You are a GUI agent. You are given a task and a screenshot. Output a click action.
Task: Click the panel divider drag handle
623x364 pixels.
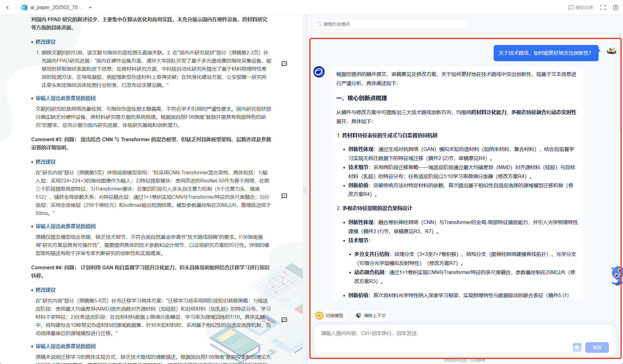pyautogui.click(x=305, y=190)
